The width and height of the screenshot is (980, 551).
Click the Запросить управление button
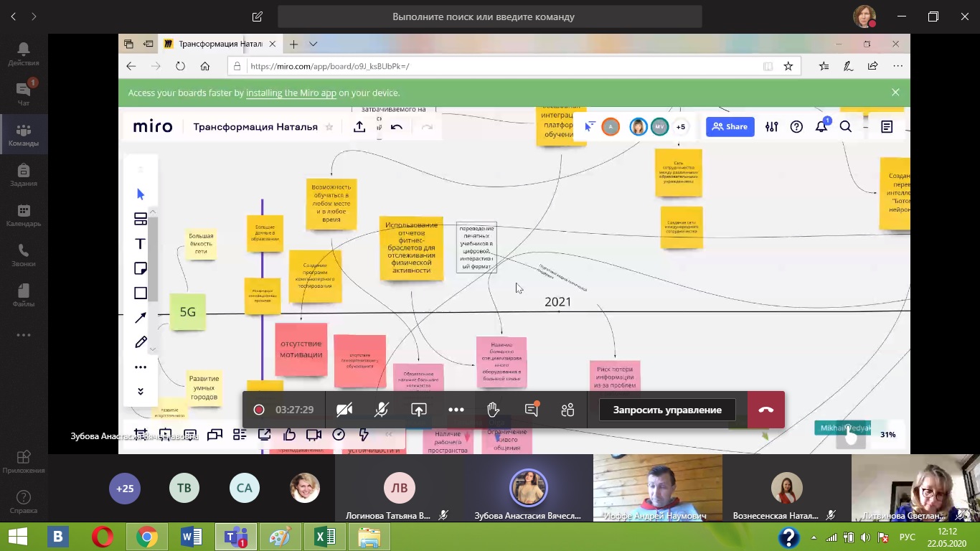pos(667,410)
